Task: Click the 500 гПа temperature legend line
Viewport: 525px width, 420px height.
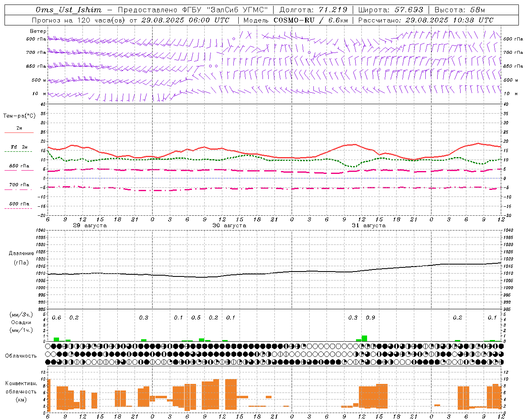Action: pos(18,208)
